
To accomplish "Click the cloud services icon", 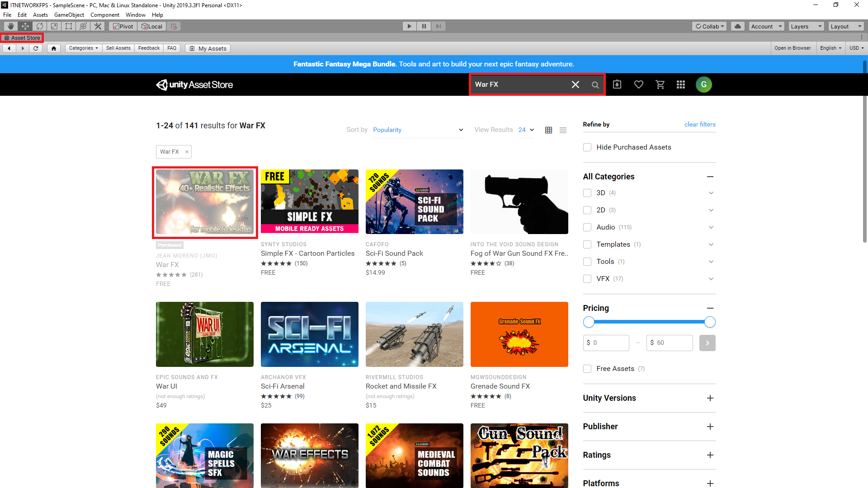I will [738, 26].
